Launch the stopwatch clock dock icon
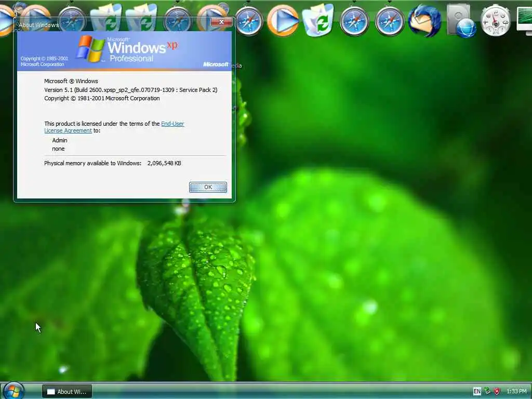This screenshot has height=399, width=532. (x=496, y=20)
